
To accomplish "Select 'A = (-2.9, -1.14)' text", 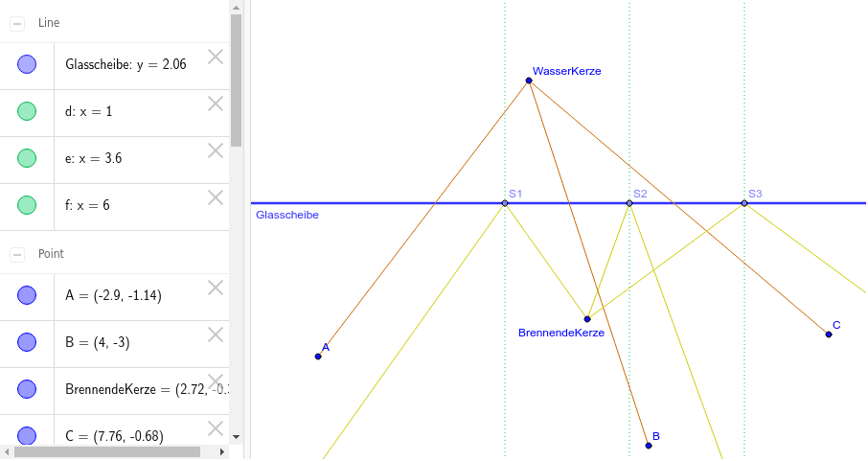I will click(x=113, y=296).
